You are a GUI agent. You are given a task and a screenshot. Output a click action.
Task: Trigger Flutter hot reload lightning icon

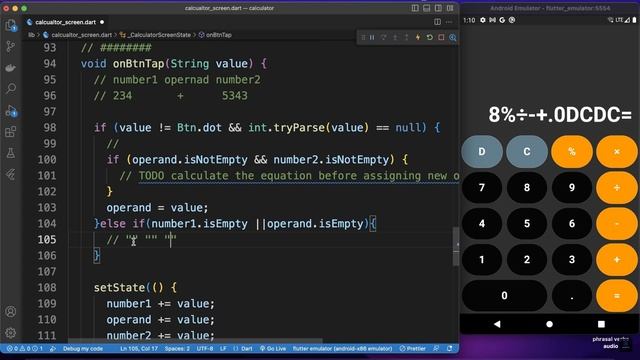(x=418, y=38)
